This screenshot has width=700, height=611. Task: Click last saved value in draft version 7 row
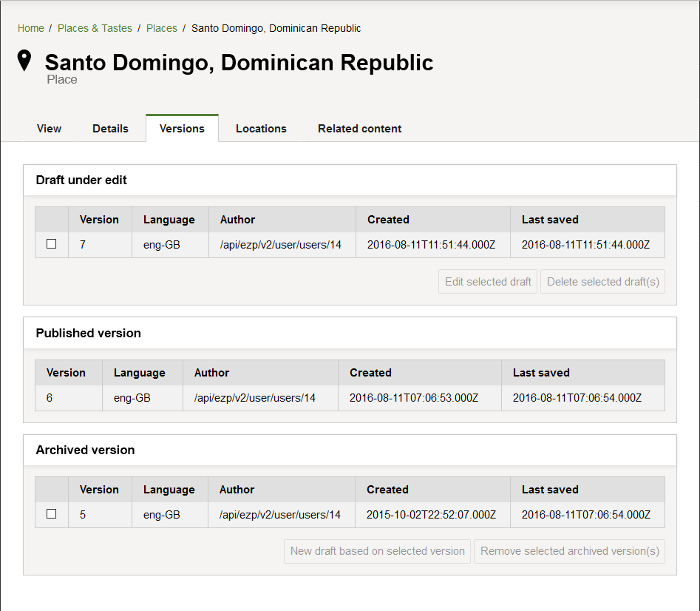(x=585, y=245)
